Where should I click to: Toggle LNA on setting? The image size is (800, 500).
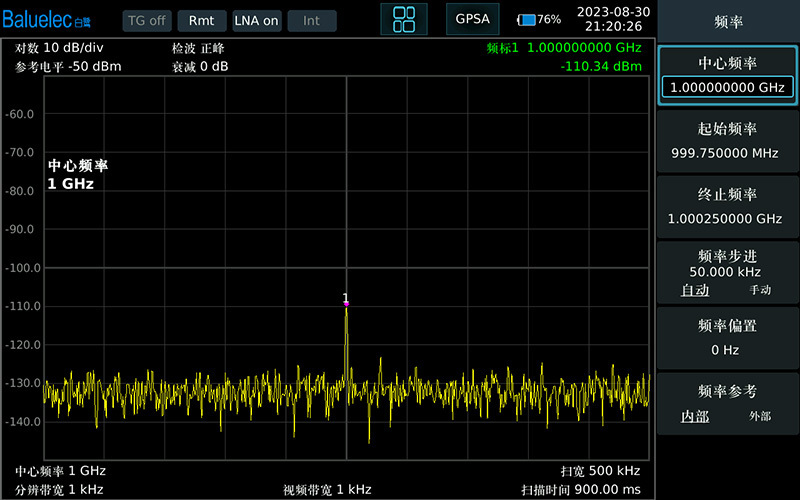(x=257, y=21)
